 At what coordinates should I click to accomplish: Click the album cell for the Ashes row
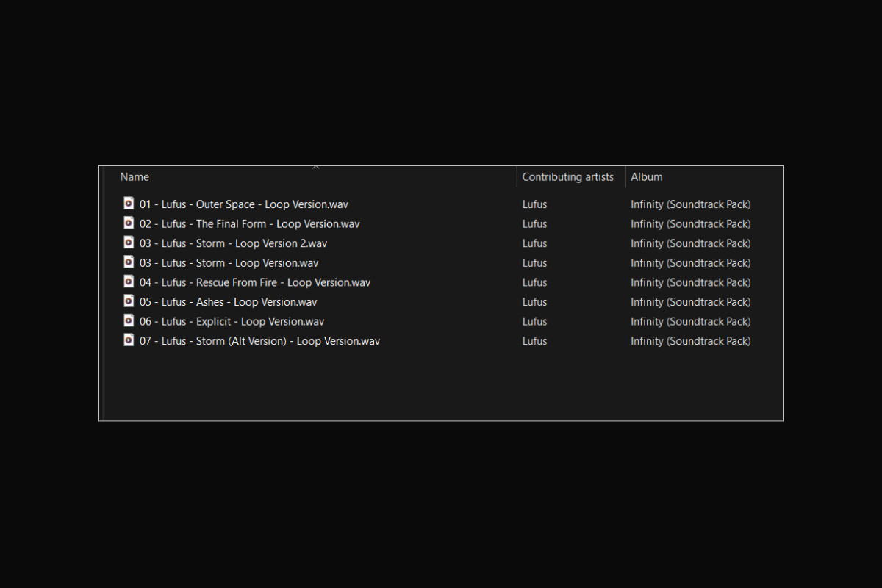(x=690, y=302)
